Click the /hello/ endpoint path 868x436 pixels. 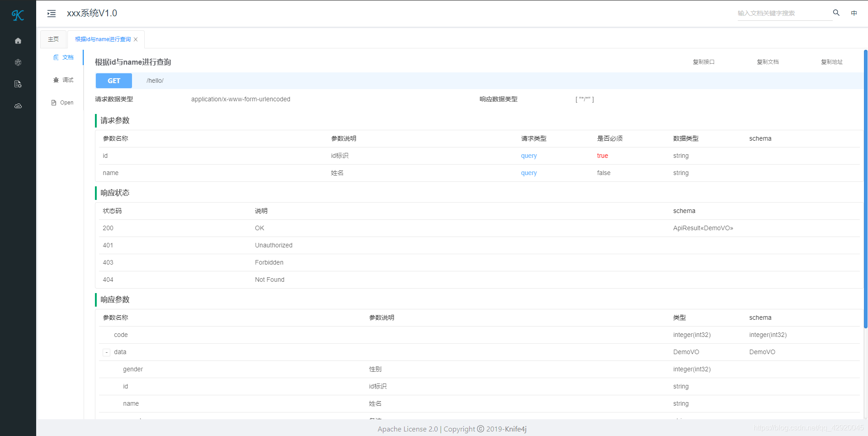[155, 81]
